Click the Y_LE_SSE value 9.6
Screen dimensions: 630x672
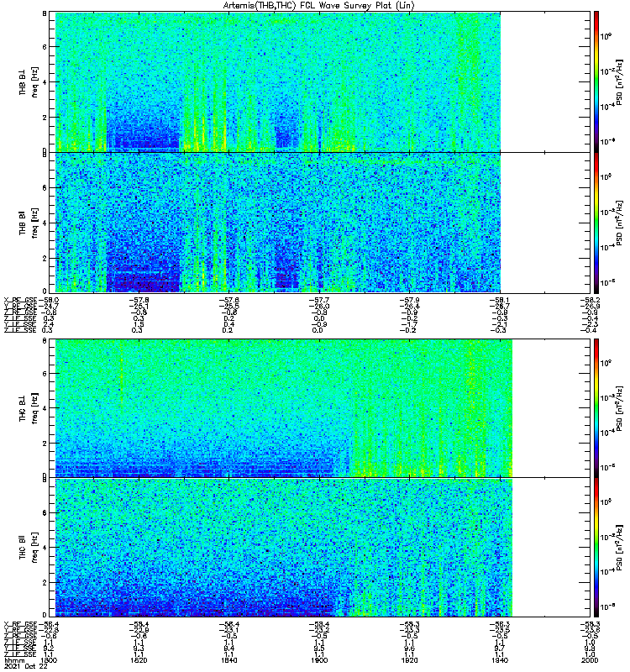[x=409, y=648]
